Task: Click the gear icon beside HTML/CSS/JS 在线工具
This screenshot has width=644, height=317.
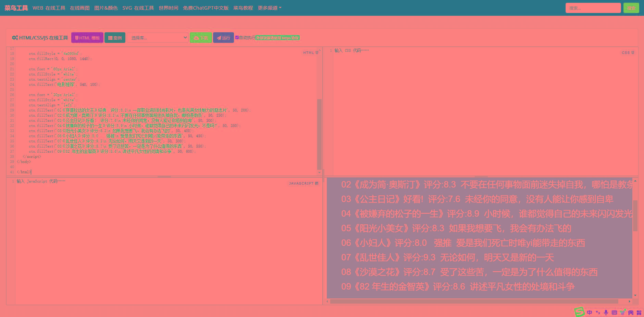Action: 15,38
